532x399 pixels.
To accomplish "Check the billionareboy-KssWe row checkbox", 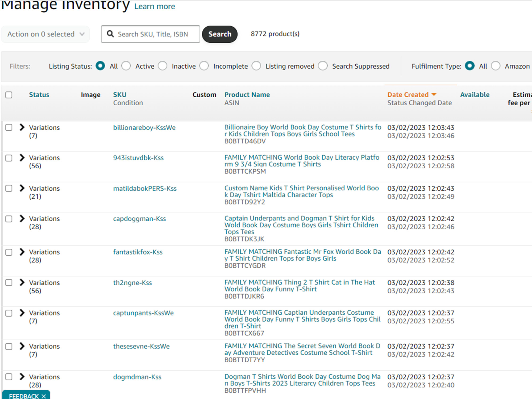I will pos(9,127).
